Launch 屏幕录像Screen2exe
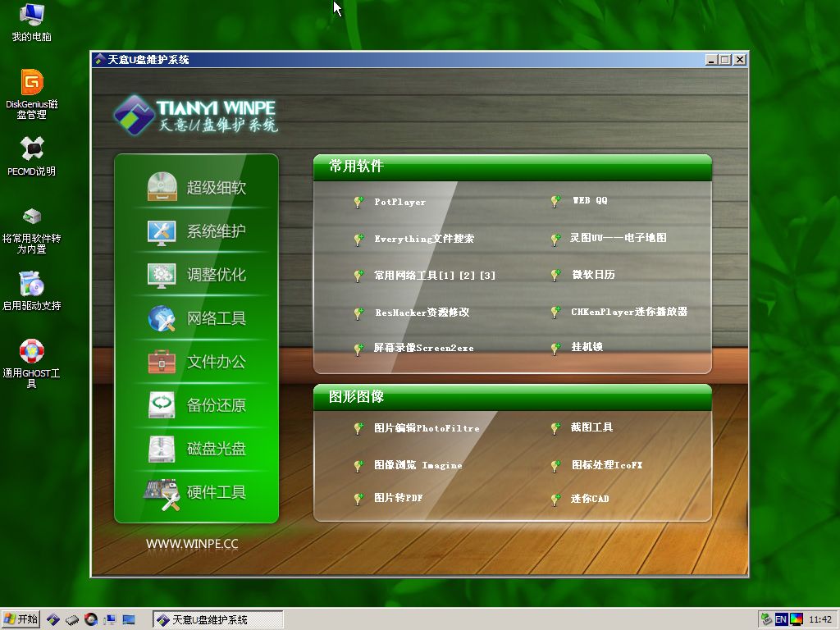The width and height of the screenshot is (840, 630). (424, 348)
